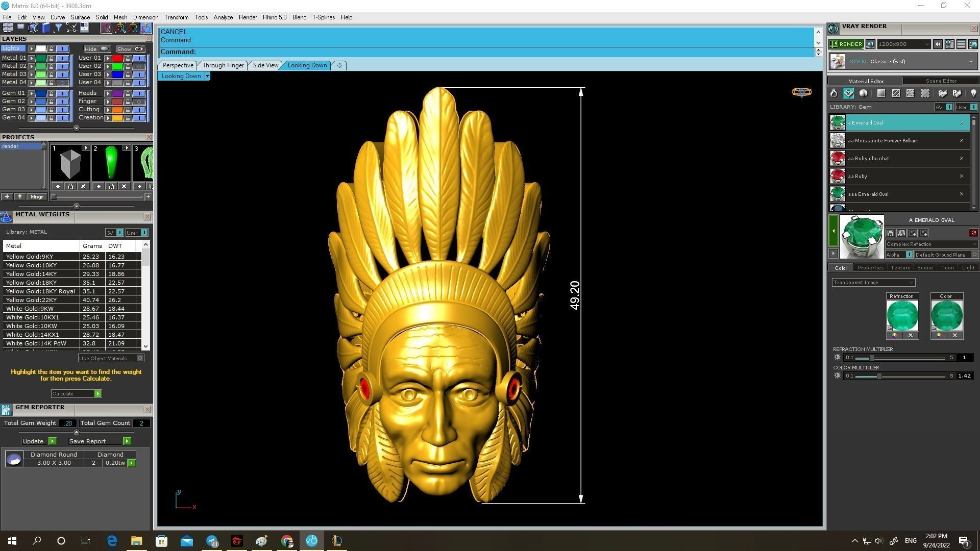Adjust the Color Multiplier slider
The image size is (980, 551).
[x=879, y=377]
